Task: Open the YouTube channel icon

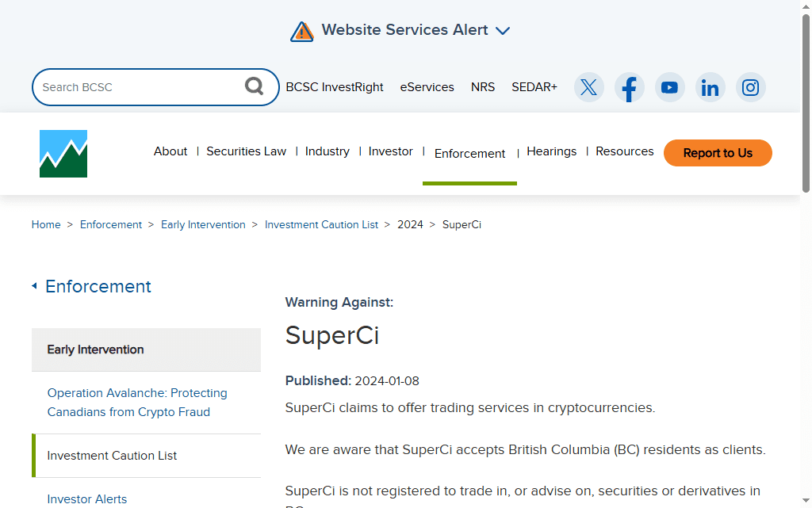Action: point(670,87)
